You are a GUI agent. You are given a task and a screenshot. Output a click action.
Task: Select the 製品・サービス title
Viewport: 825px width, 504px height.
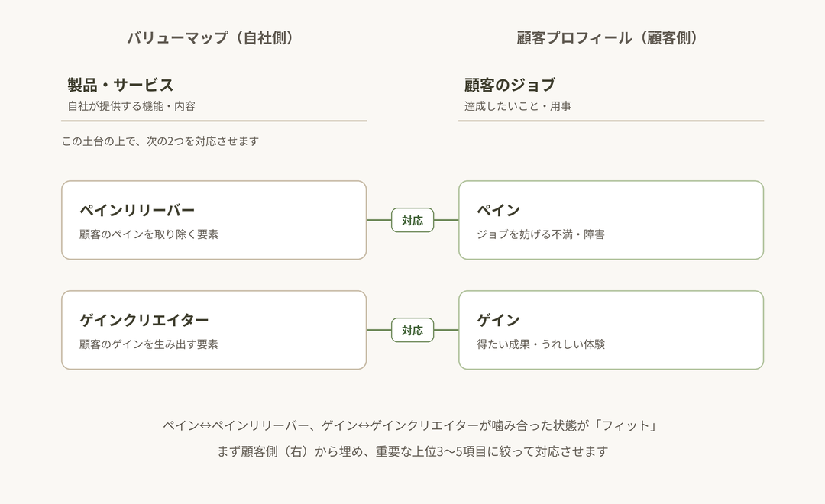tap(121, 85)
